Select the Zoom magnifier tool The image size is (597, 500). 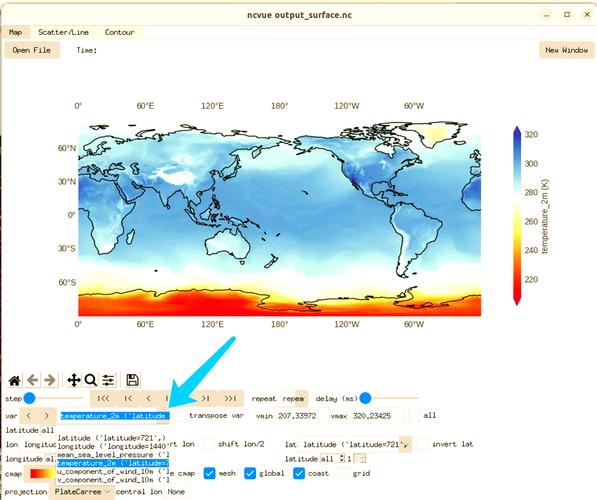pyautogui.click(x=91, y=380)
